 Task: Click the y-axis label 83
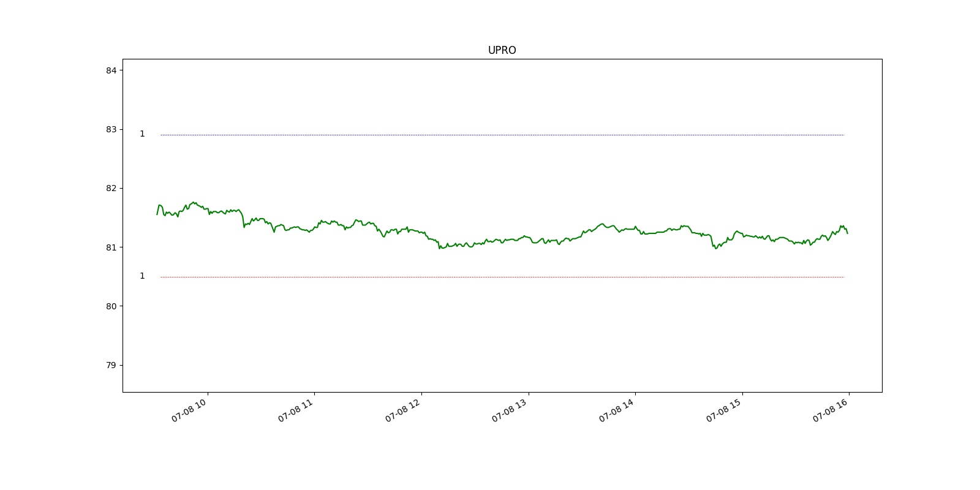pyautogui.click(x=111, y=129)
